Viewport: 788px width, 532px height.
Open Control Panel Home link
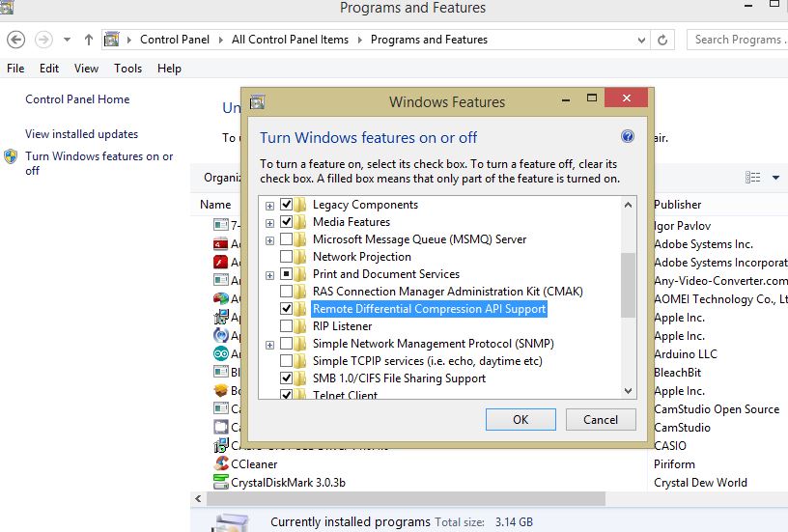point(77,99)
